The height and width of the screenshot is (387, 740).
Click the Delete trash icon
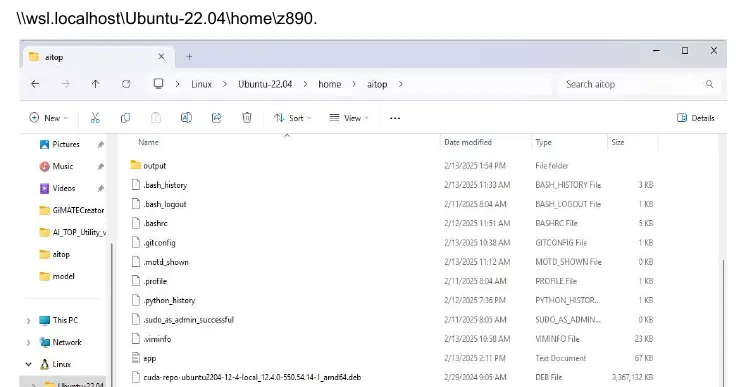(247, 118)
